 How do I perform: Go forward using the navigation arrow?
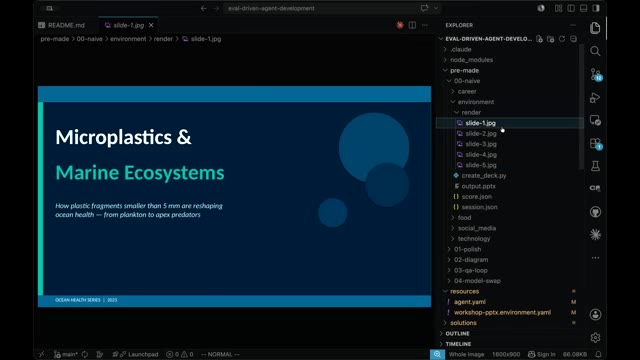click(x=216, y=8)
